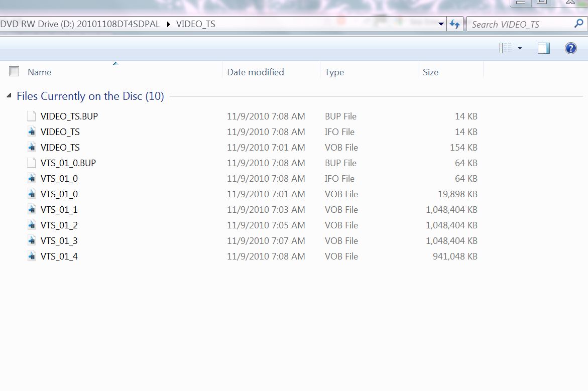Collapse Files Currently on the Disc group

[x=9, y=96]
